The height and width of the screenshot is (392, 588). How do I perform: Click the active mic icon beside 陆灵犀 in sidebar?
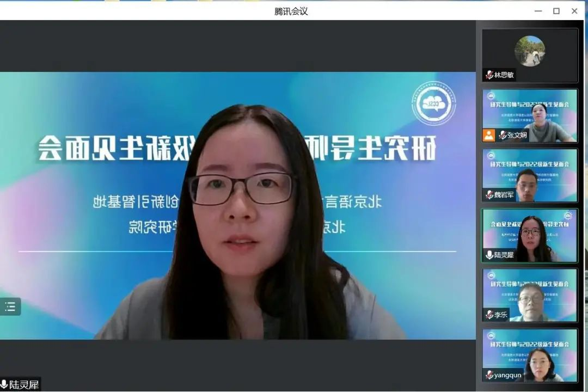[x=489, y=255]
